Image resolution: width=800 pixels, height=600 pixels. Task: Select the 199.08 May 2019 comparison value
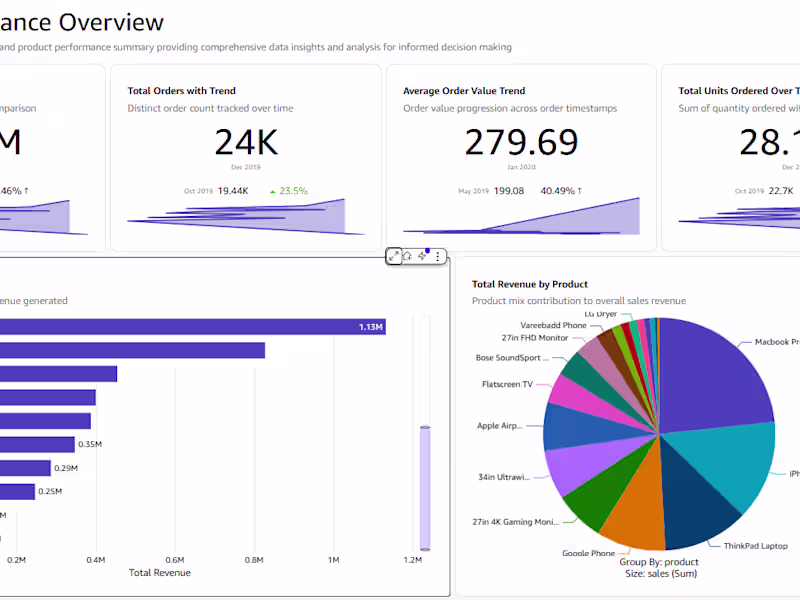[509, 191]
